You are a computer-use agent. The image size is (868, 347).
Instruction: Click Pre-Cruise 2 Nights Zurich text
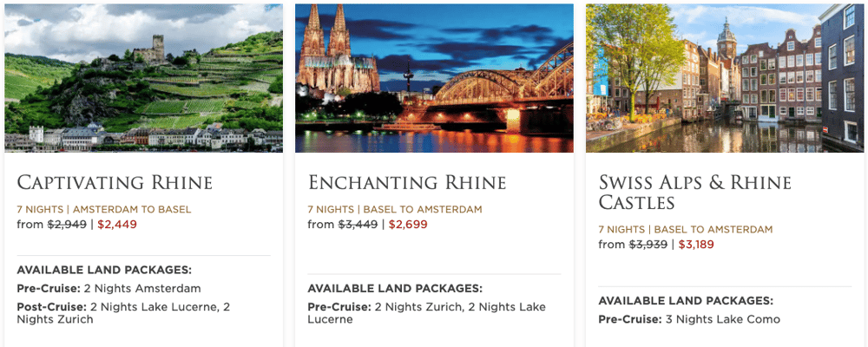[426, 312]
